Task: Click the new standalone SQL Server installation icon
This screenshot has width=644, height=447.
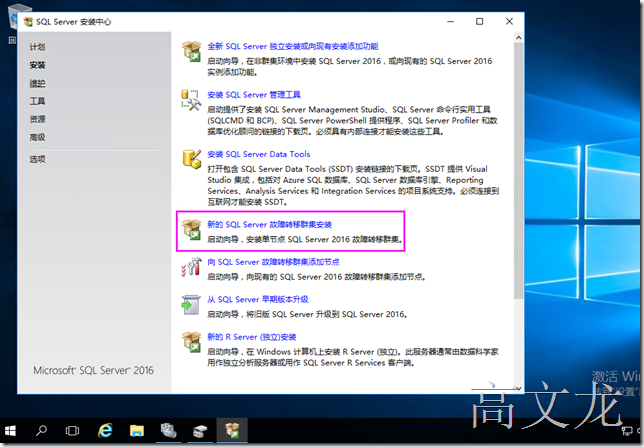Action: point(191,51)
